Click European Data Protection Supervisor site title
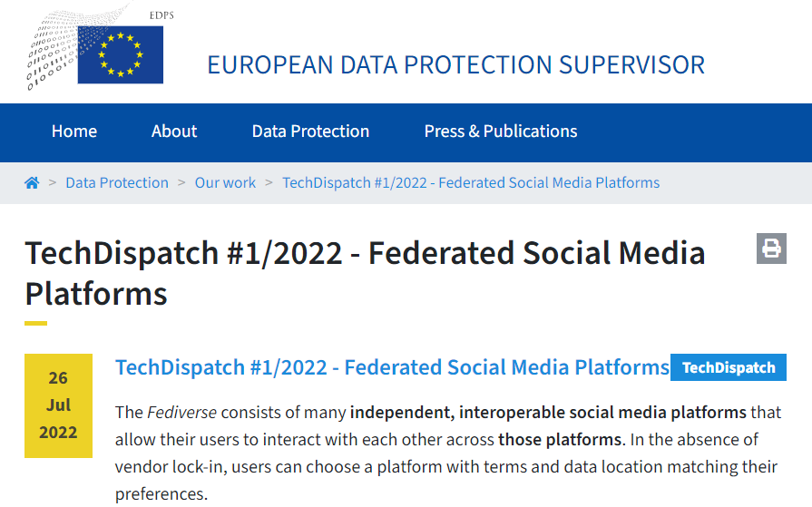Image resolution: width=812 pixels, height=507 pixels. coord(455,65)
